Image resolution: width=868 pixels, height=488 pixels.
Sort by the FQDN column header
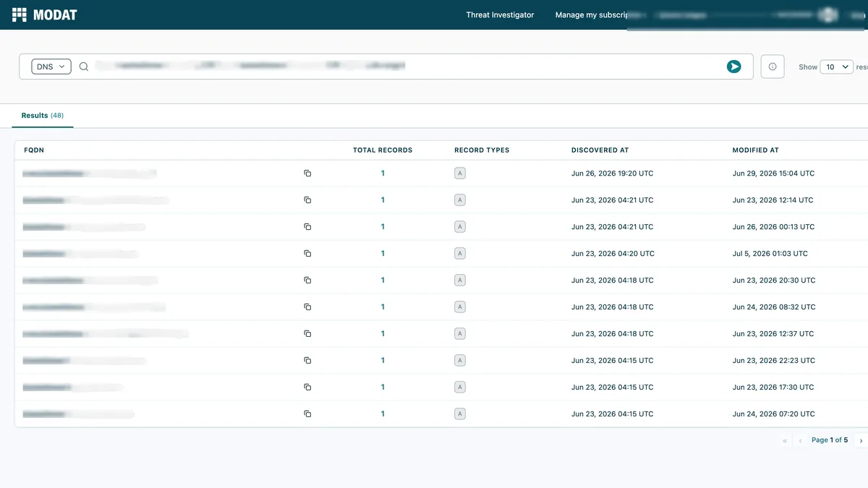click(x=34, y=150)
